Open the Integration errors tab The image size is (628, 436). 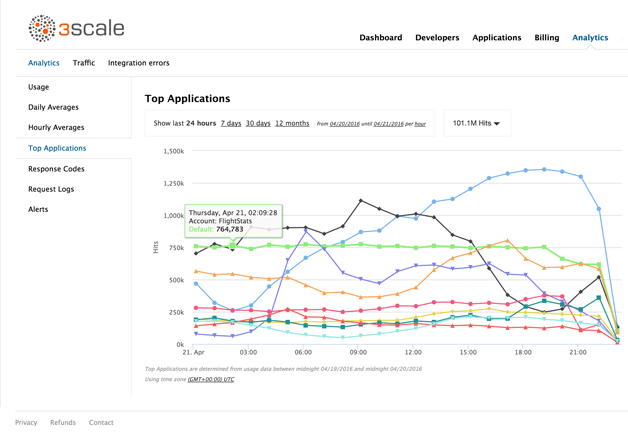138,63
